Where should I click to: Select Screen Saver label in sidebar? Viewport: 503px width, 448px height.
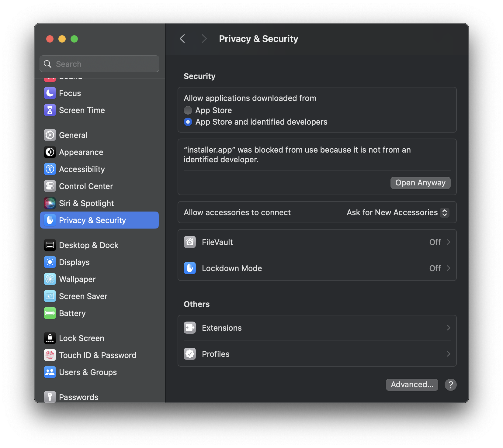pyautogui.click(x=83, y=296)
